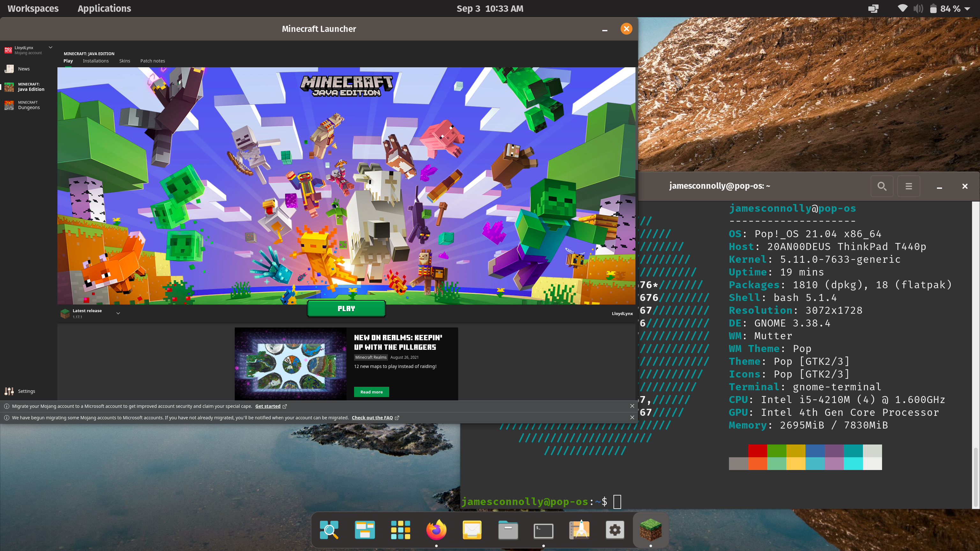Click the terminal search magnifier icon

pos(881,186)
